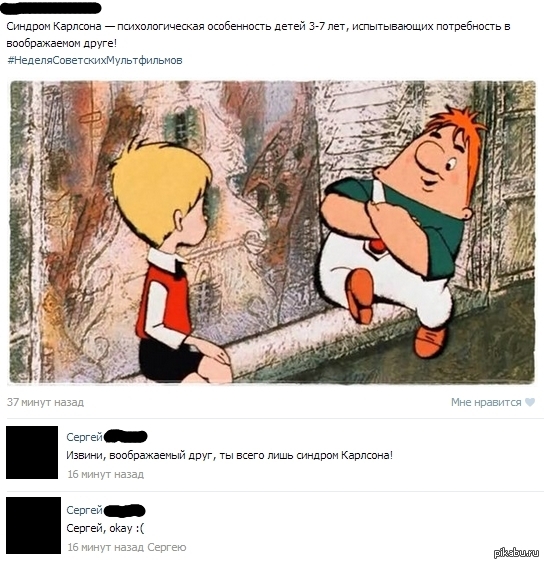This screenshot has height=564, width=544.
Task: Click the heart icon next to Мне нравится
Action: tap(530, 402)
